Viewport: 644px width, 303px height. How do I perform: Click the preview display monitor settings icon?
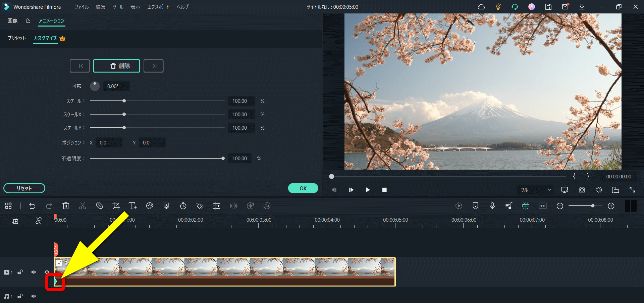565,190
